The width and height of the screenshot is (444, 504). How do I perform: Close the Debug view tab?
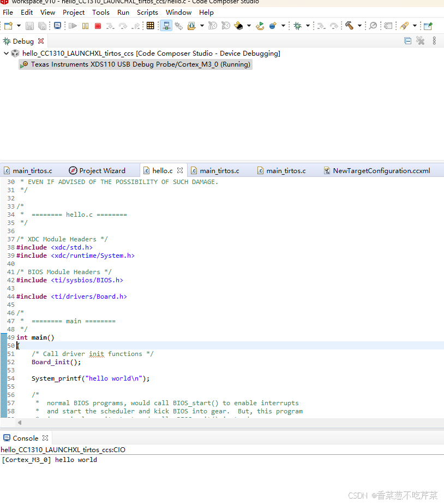click(x=41, y=41)
